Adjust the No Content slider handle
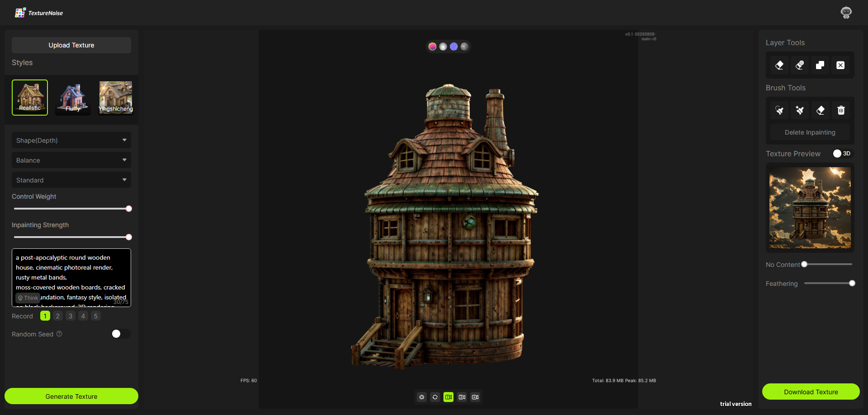 pyautogui.click(x=804, y=264)
